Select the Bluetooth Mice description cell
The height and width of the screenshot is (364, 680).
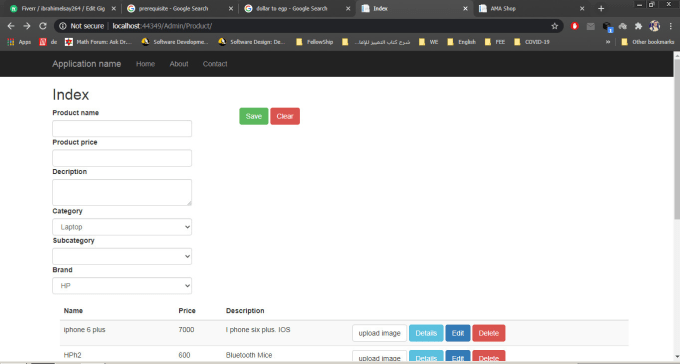249,355
